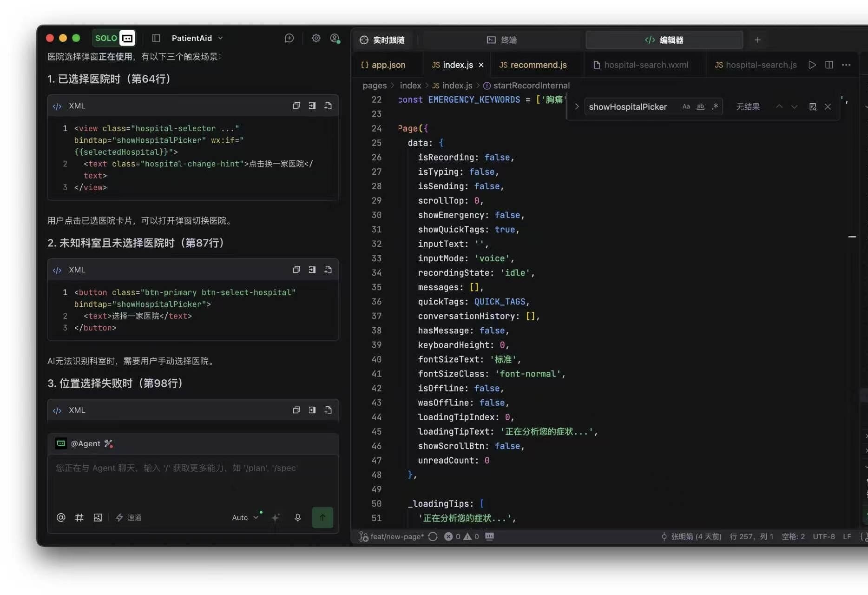Open a new chat with the plus-bubble icon
This screenshot has width=868, height=595.
(x=289, y=38)
